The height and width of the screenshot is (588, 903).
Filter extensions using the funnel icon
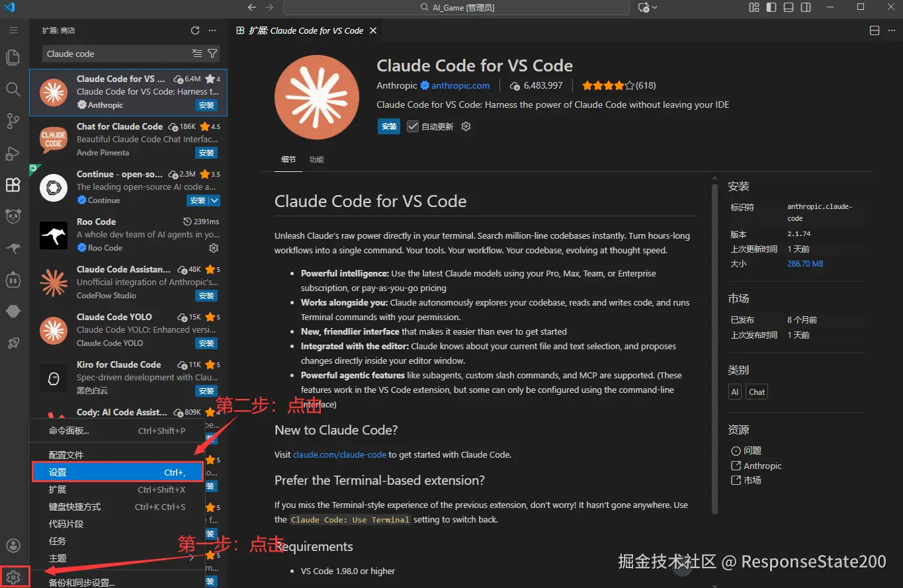[212, 54]
